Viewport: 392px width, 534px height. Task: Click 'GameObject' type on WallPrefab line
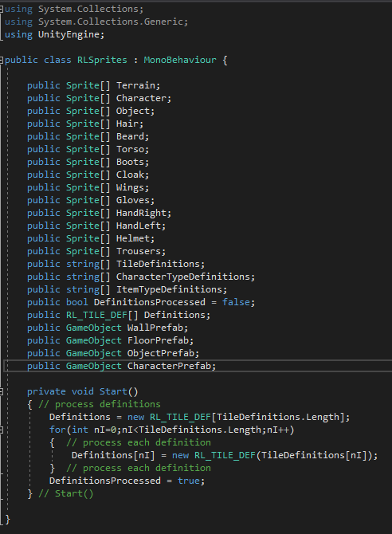94,328
